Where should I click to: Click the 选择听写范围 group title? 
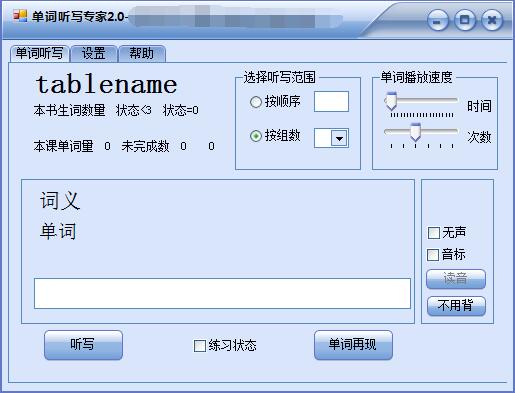279,77
